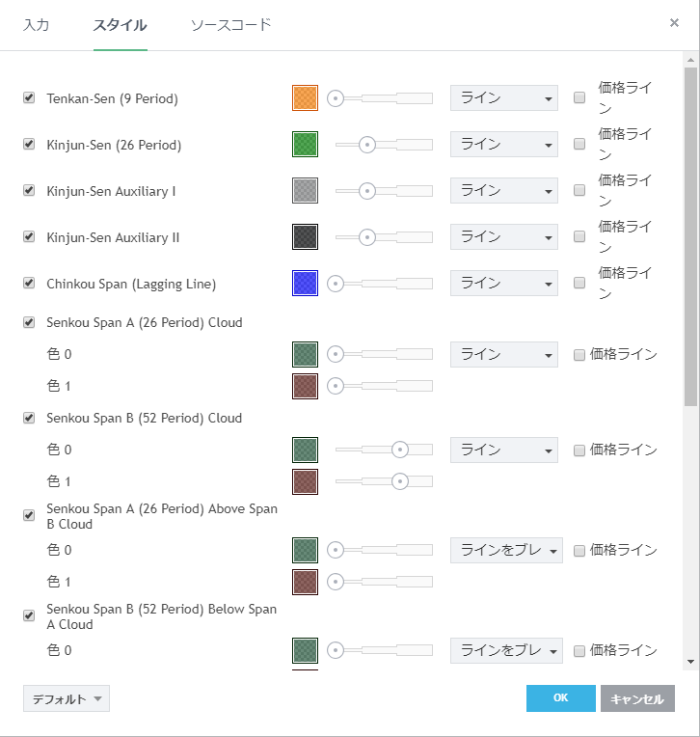Open ラインをブレ dropdown for Senkou Span A Above

506,551
